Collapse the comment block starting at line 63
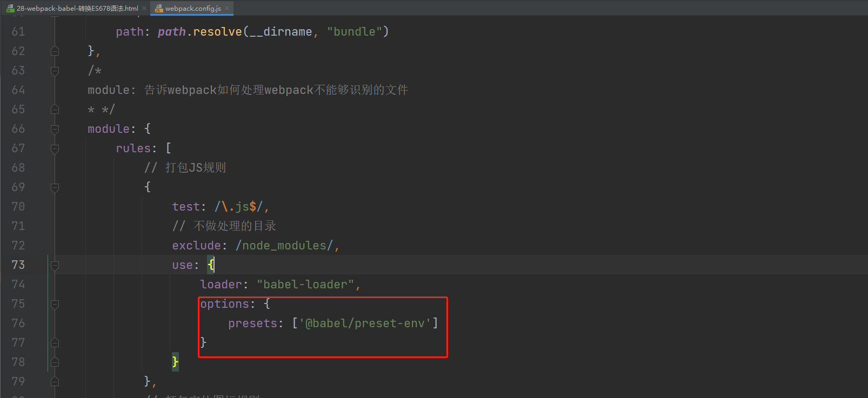The height and width of the screenshot is (398, 868). (55, 71)
